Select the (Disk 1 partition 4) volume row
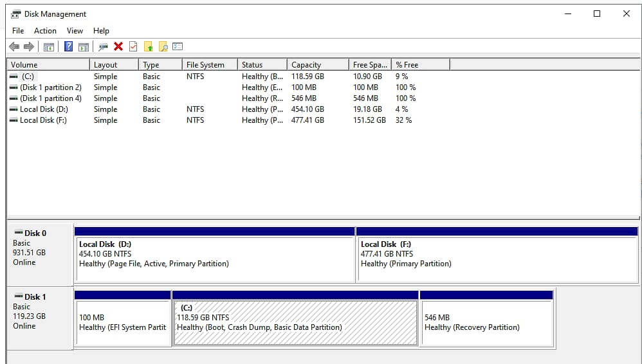 [x=51, y=98]
